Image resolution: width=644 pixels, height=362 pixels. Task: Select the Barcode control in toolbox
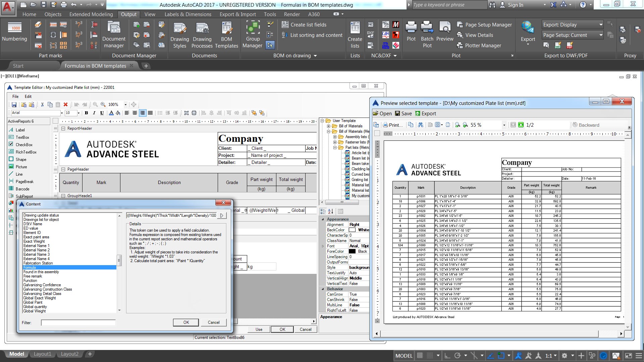22,189
